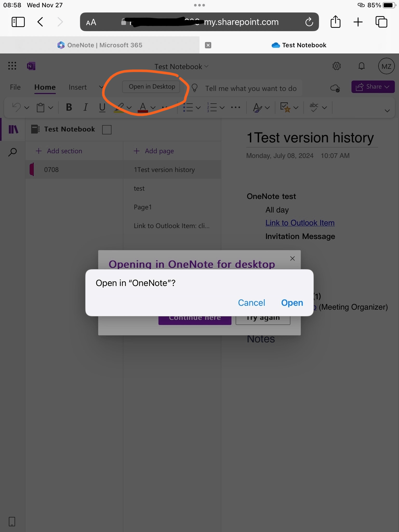This screenshot has height=532, width=399.
Task: Expand paste options dropdown
Action: point(51,108)
